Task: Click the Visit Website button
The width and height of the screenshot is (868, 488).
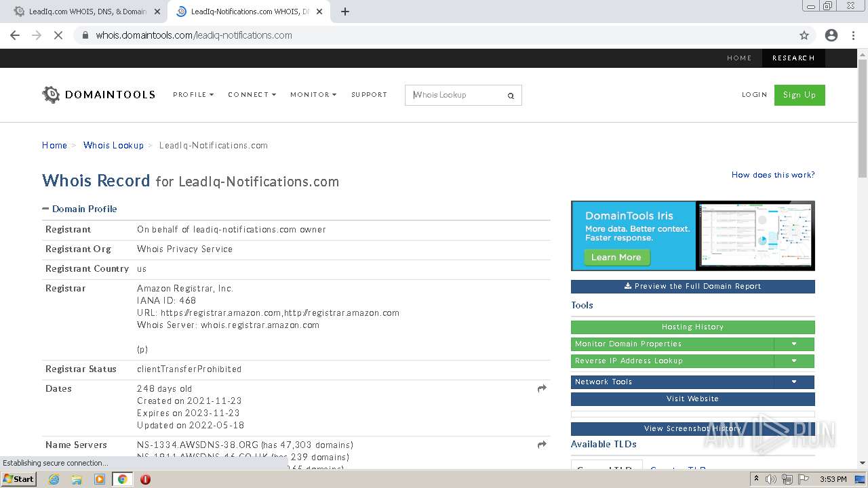Action: tap(693, 399)
